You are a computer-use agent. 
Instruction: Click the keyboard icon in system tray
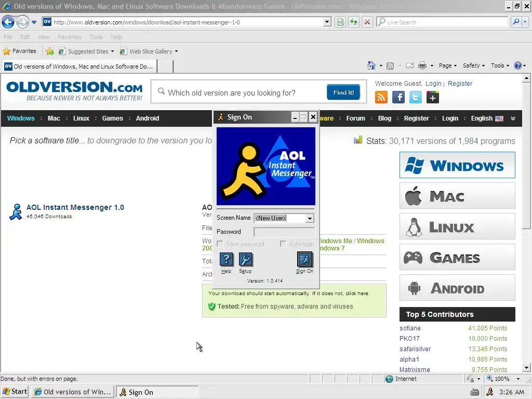click(x=475, y=393)
